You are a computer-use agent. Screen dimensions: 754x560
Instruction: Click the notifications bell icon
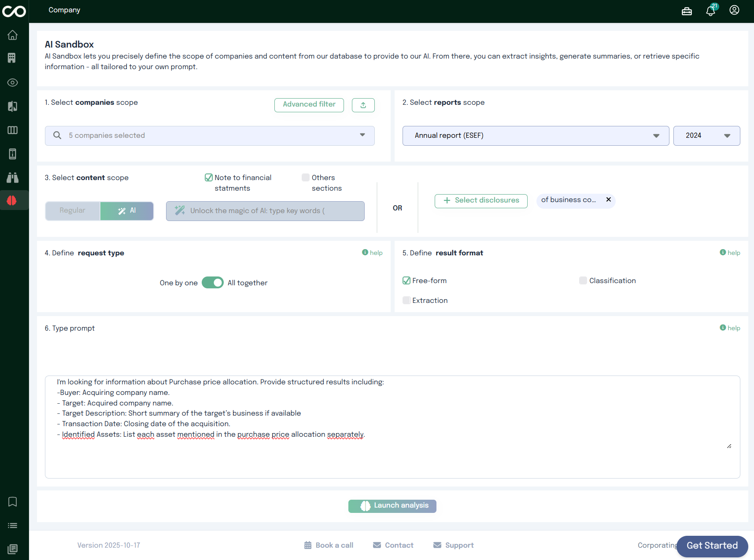[x=710, y=11]
